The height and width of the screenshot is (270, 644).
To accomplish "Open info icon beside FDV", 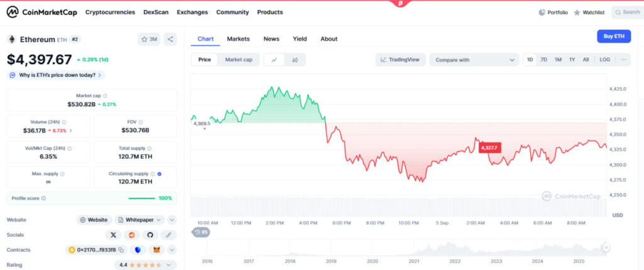I will coord(140,122).
